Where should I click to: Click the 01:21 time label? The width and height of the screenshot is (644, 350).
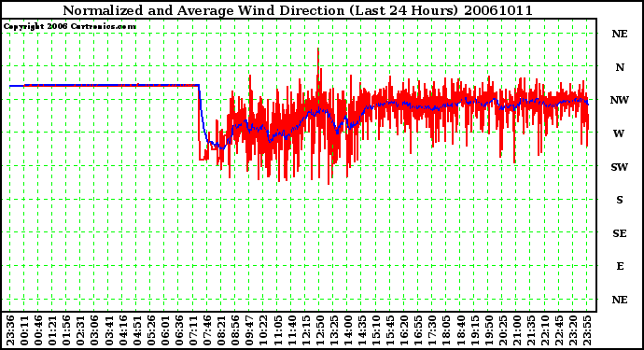pyautogui.click(x=52, y=330)
